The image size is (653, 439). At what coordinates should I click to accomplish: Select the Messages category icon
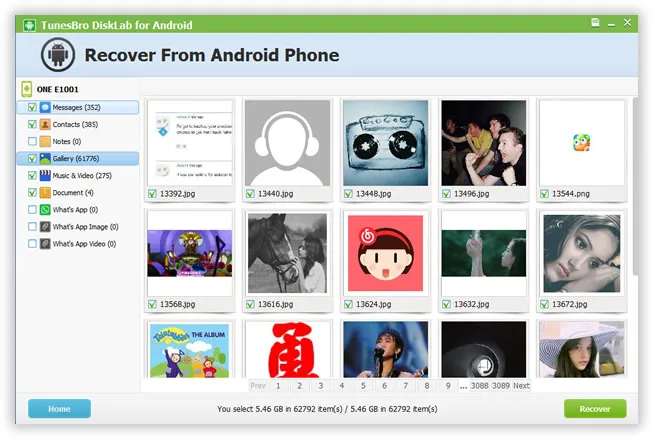(x=45, y=107)
